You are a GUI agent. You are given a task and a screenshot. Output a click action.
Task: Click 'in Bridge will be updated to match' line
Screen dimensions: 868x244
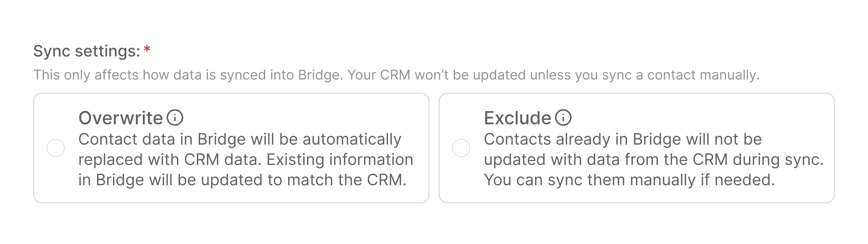point(243,180)
